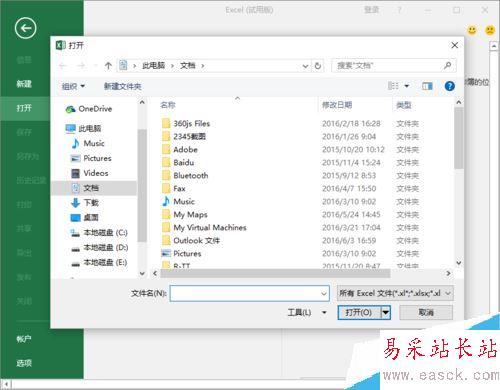Open the view options dropdown arrow
The height and width of the screenshot is (390, 500).
[x=407, y=86]
